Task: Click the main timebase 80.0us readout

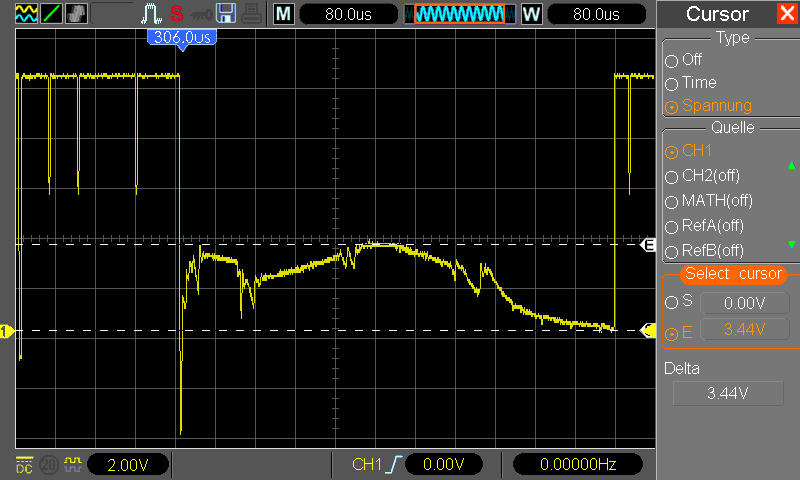Action: click(348, 14)
